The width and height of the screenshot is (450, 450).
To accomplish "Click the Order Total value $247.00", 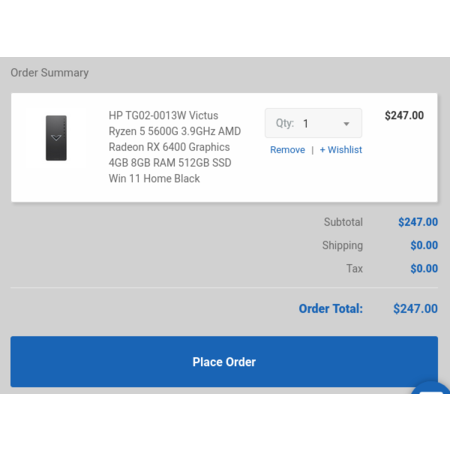I will [415, 309].
